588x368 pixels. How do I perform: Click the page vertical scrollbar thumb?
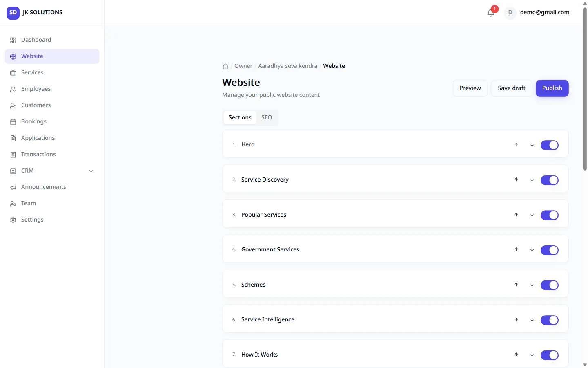tap(585, 89)
